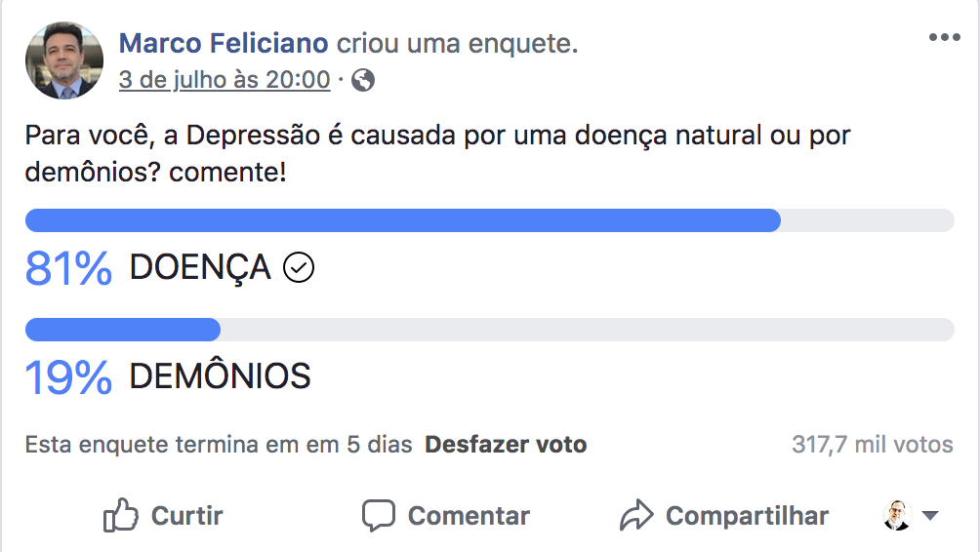The width and height of the screenshot is (980, 552).
Task: Click the Compartilhar share arrow icon
Action: tap(635, 515)
